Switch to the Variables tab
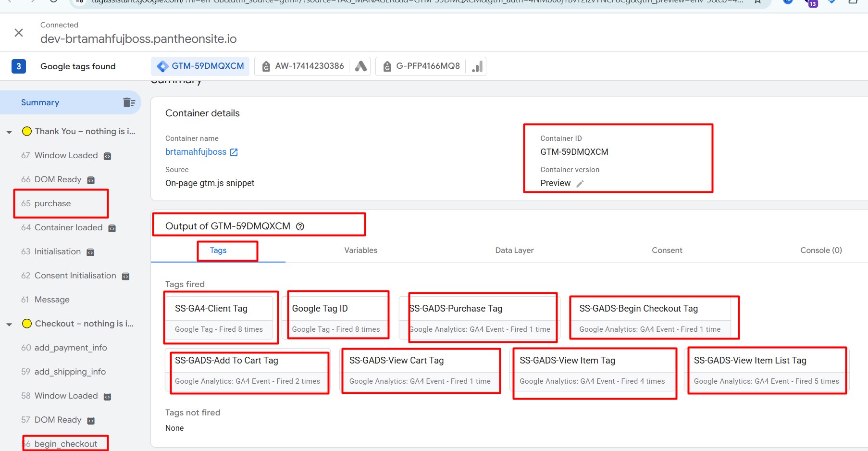 [x=360, y=251]
